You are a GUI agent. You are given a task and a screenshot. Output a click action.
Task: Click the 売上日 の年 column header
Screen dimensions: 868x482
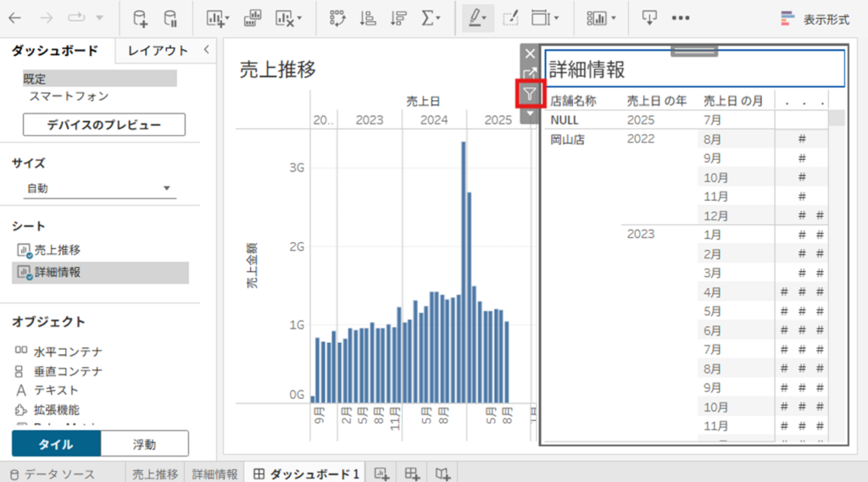click(657, 101)
